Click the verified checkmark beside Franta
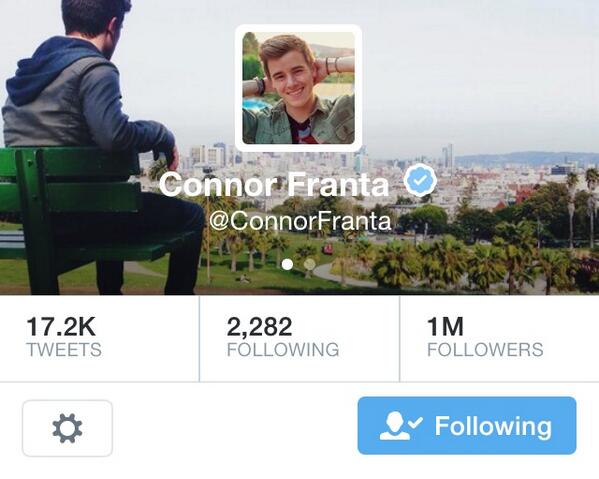 (x=420, y=180)
